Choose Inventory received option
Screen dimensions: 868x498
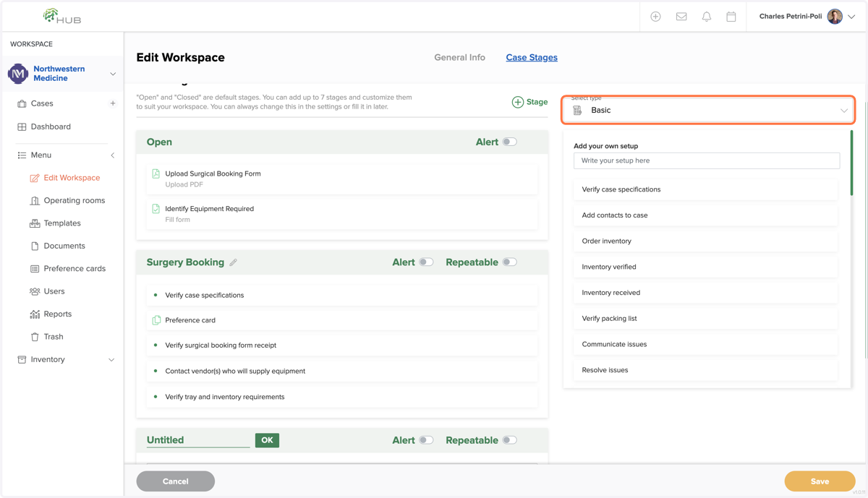point(705,293)
